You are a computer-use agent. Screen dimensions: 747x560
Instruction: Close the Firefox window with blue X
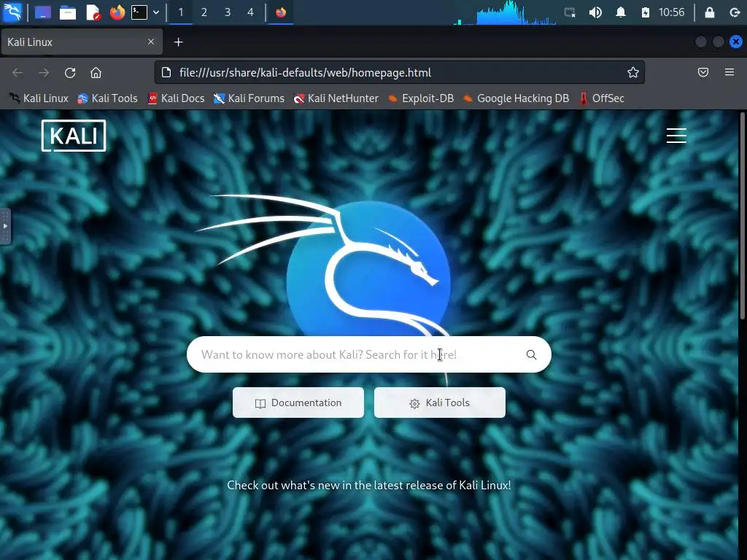coord(735,42)
